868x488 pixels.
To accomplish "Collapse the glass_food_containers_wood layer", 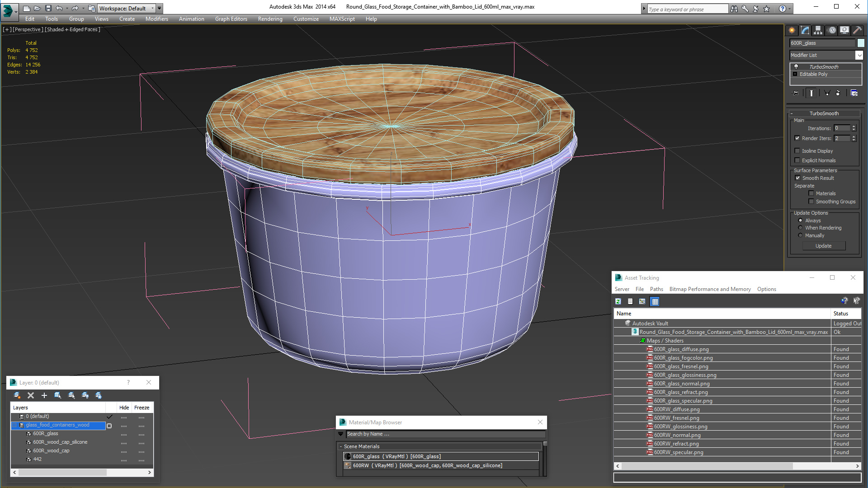I will click(x=14, y=425).
